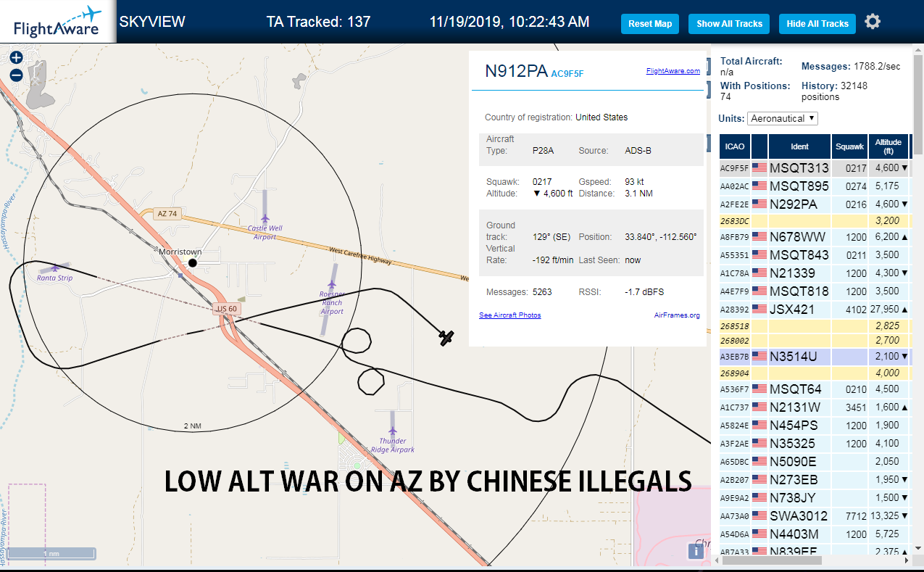Click the US 60 highway shield
The width and height of the screenshot is (924, 572).
coord(227,309)
